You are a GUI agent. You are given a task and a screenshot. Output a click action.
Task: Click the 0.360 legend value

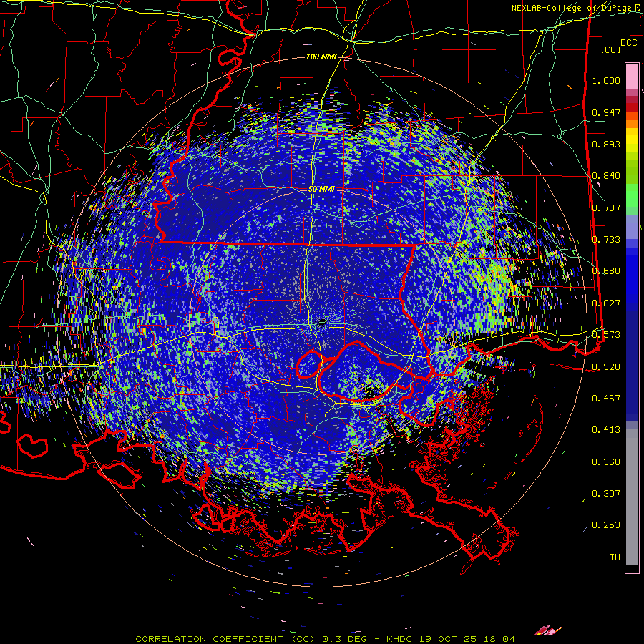(606, 462)
